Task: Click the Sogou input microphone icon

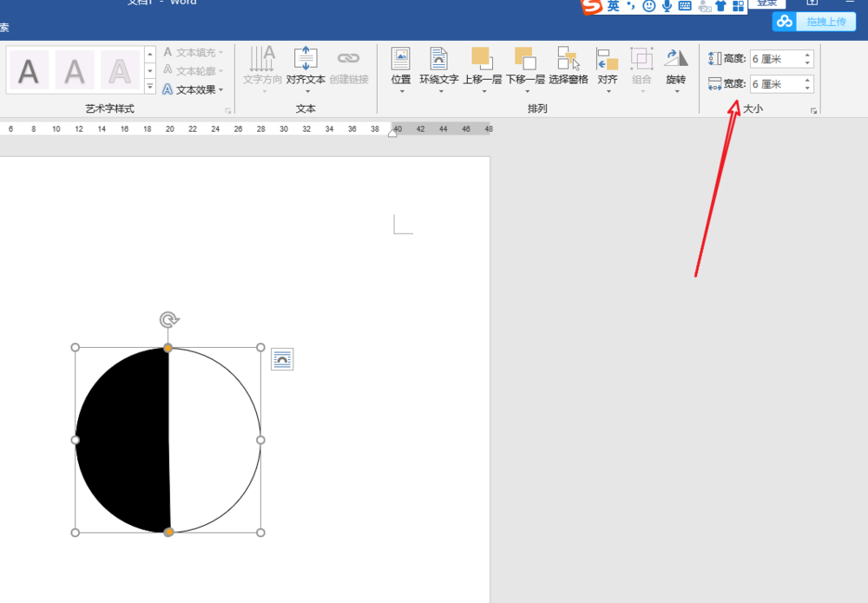Action: [x=667, y=6]
